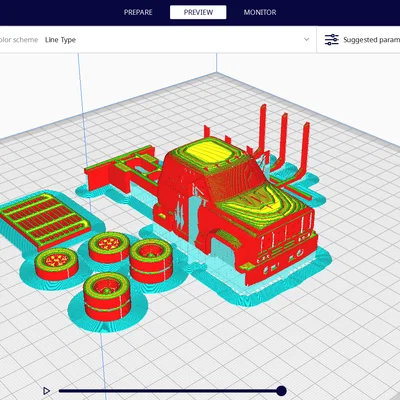Click the simulation slider handle
The height and width of the screenshot is (400, 400).
point(281,391)
